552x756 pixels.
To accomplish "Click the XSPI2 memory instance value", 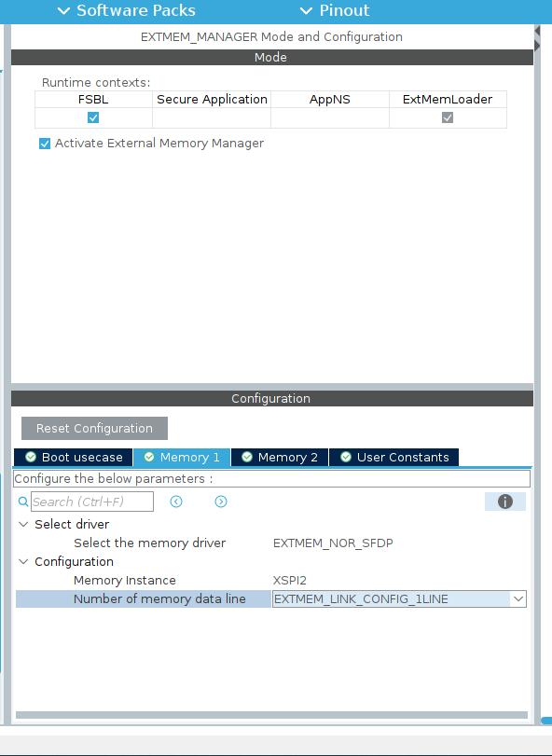I will point(290,581).
